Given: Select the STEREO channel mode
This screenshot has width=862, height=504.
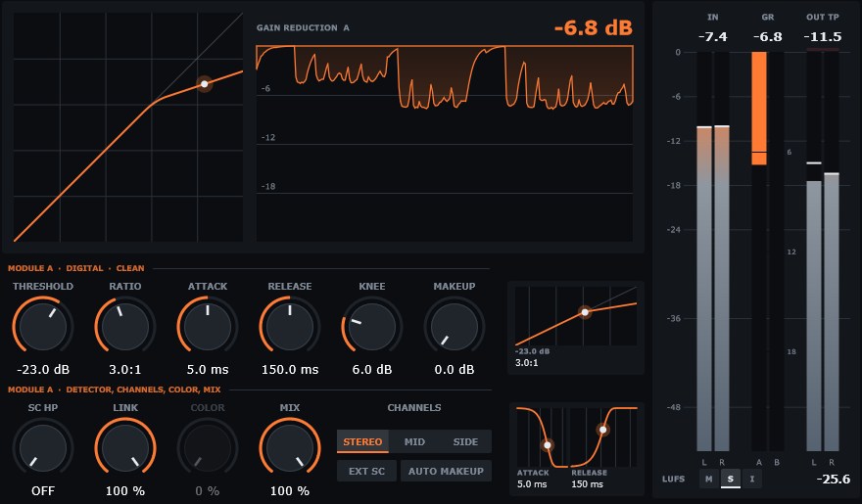Looking at the screenshot, I should click(x=362, y=441).
